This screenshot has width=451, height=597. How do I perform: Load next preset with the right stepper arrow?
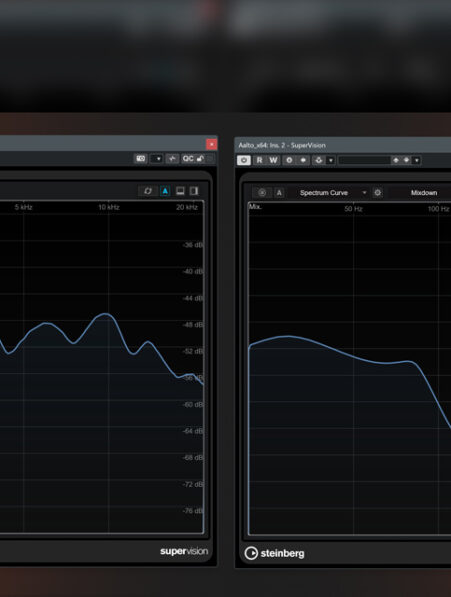click(406, 160)
